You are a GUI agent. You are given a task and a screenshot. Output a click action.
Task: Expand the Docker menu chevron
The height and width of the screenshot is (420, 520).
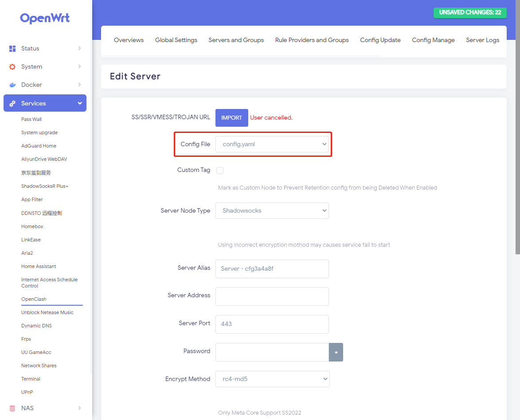coord(80,85)
